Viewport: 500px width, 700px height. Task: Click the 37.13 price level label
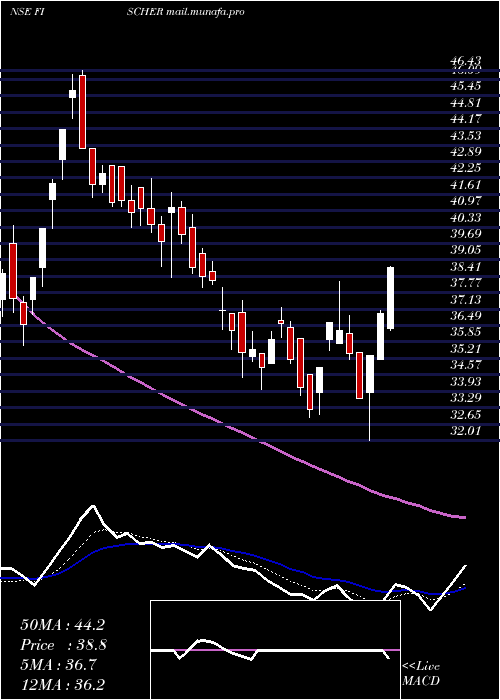tap(465, 300)
